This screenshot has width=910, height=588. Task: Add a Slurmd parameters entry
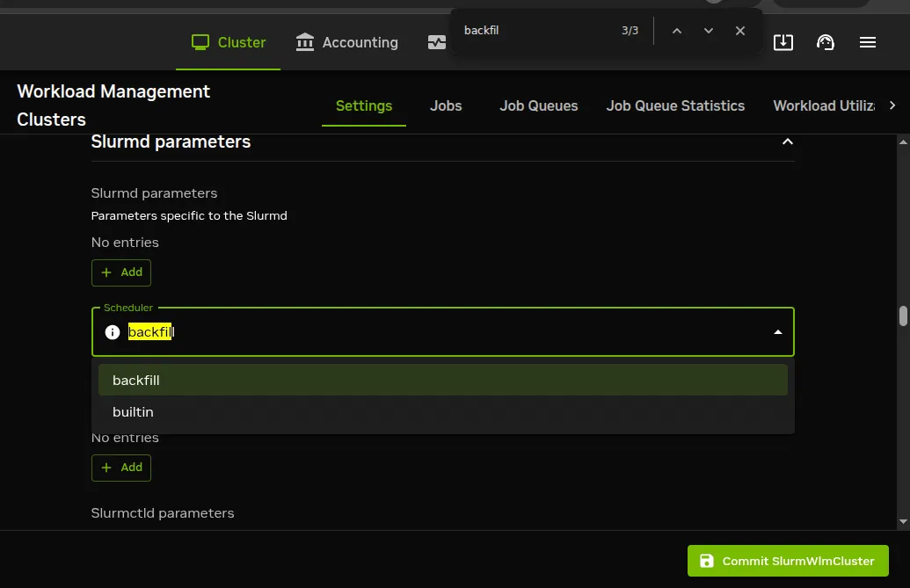tap(121, 272)
